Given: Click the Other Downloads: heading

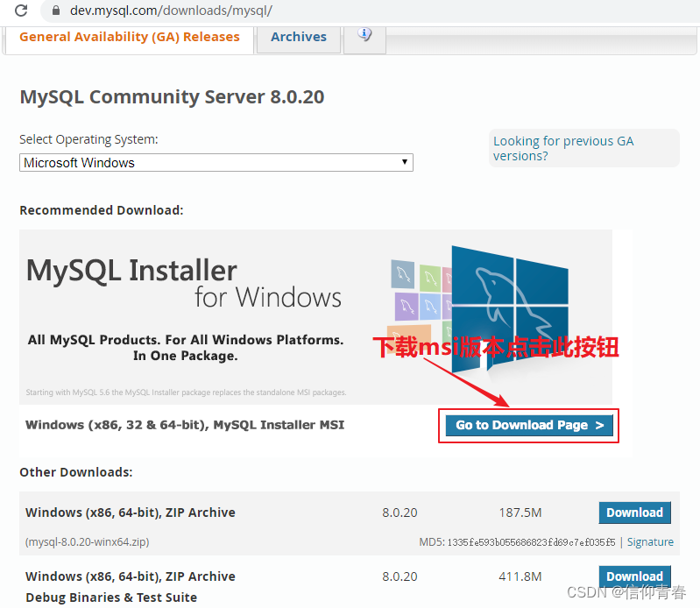Looking at the screenshot, I should point(76,472).
